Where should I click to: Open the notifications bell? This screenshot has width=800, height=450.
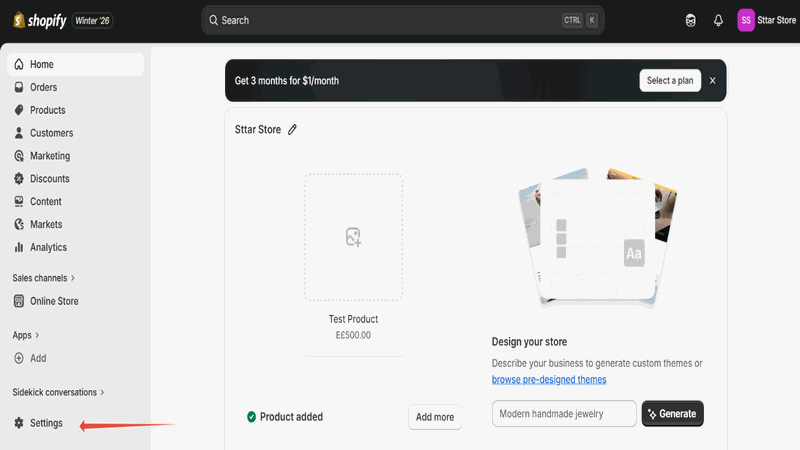718,20
